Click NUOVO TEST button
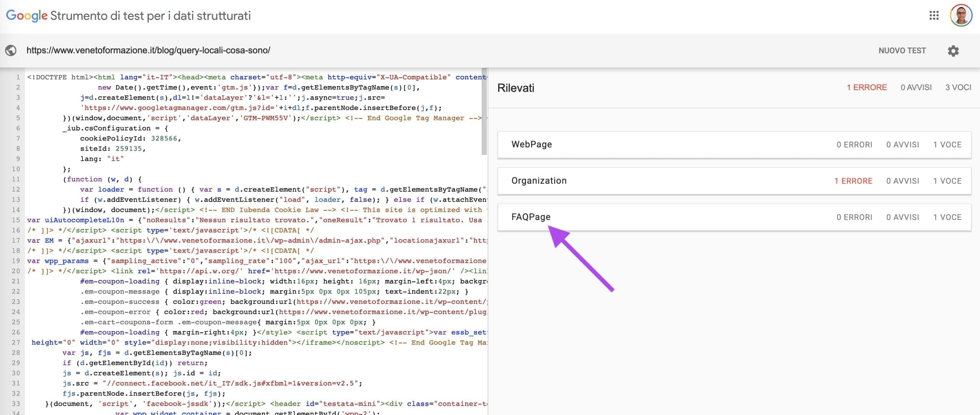This screenshot has width=980, height=415. 902,51
